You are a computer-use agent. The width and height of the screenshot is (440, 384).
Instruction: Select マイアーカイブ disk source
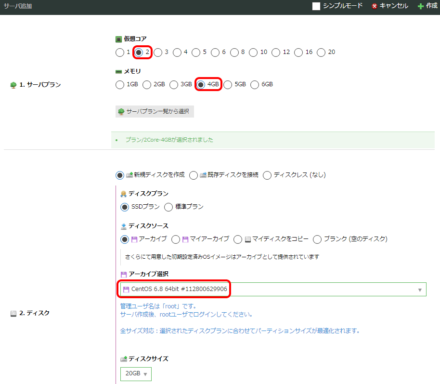click(176, 239)
